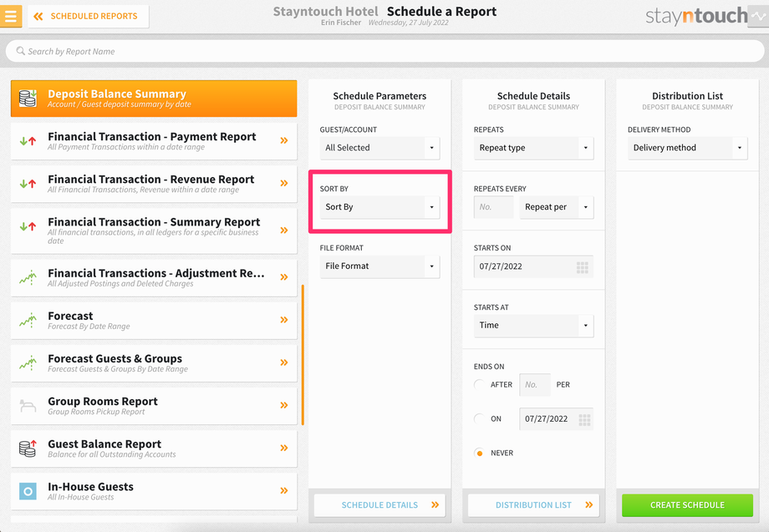Click the chevron on Forecast row

(284, 320)
